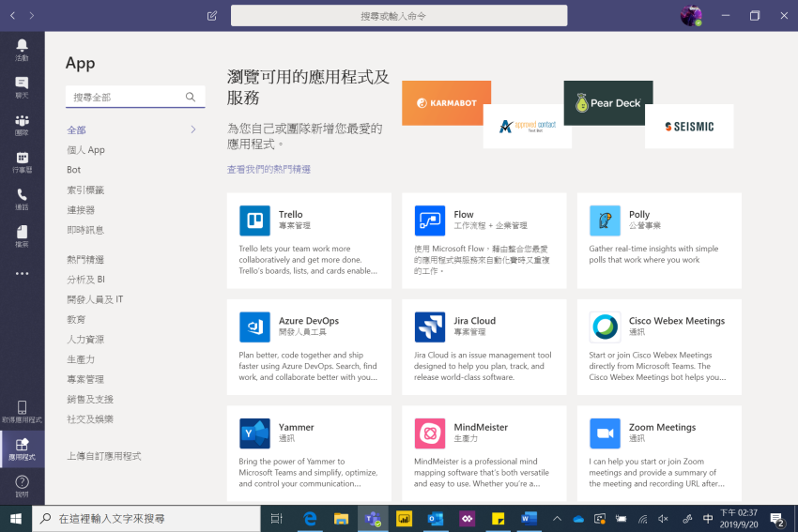
Task: Open Outlook from the taskbar
Action: [435, 519]
